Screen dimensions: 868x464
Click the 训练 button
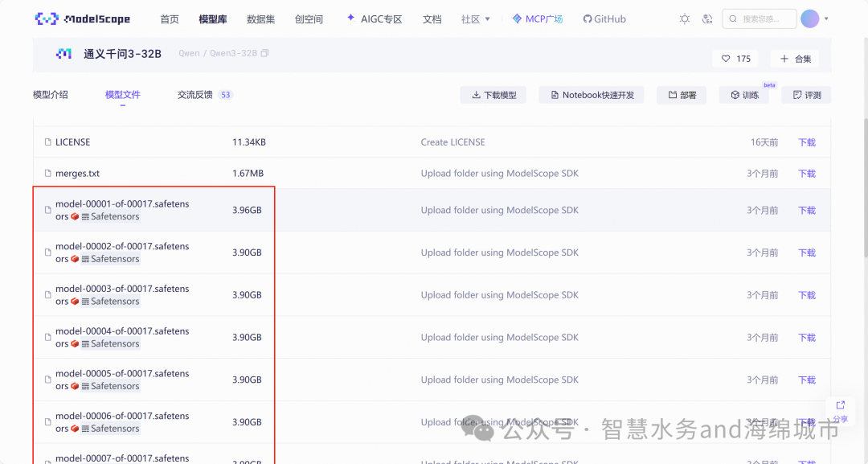tap(744, 95)
